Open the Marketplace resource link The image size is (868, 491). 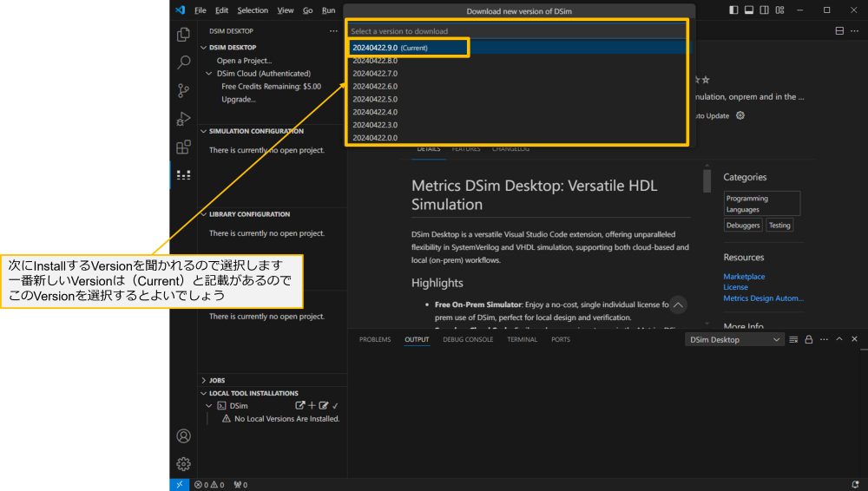tap(744, 276)
